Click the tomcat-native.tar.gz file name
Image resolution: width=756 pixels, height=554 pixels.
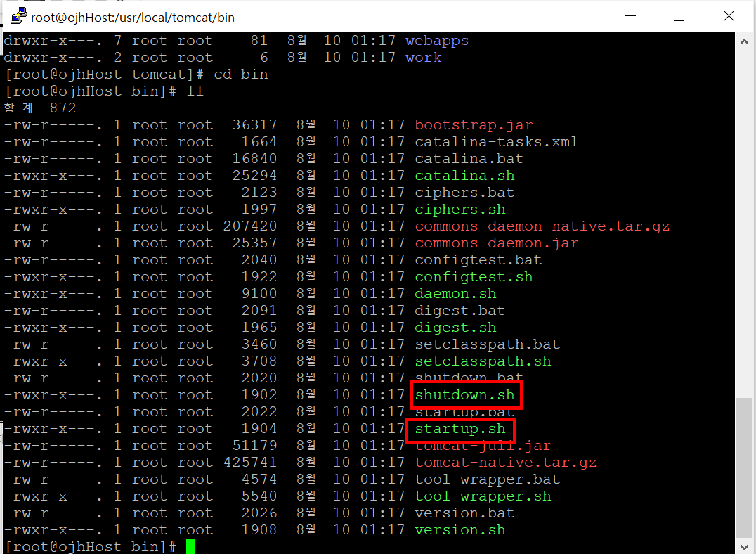point(505,463)
